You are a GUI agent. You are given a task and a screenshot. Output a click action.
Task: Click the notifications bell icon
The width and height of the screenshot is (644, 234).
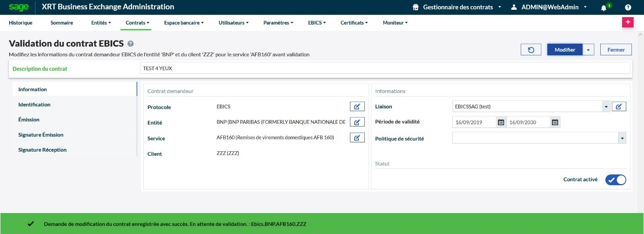(x=604, y=7)
